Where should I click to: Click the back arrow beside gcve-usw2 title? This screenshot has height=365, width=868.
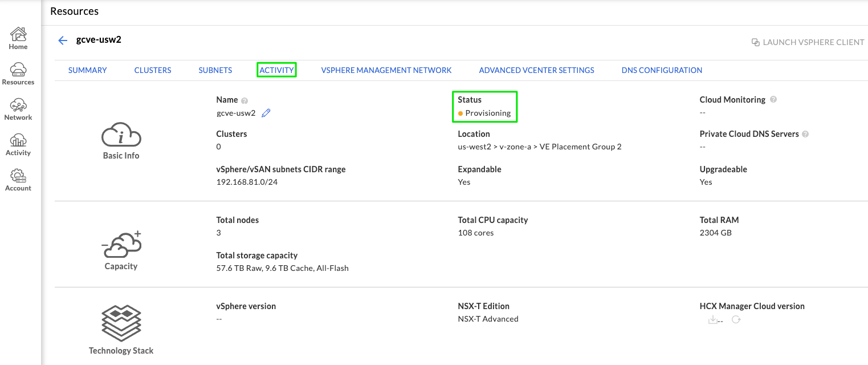(63, 40)
